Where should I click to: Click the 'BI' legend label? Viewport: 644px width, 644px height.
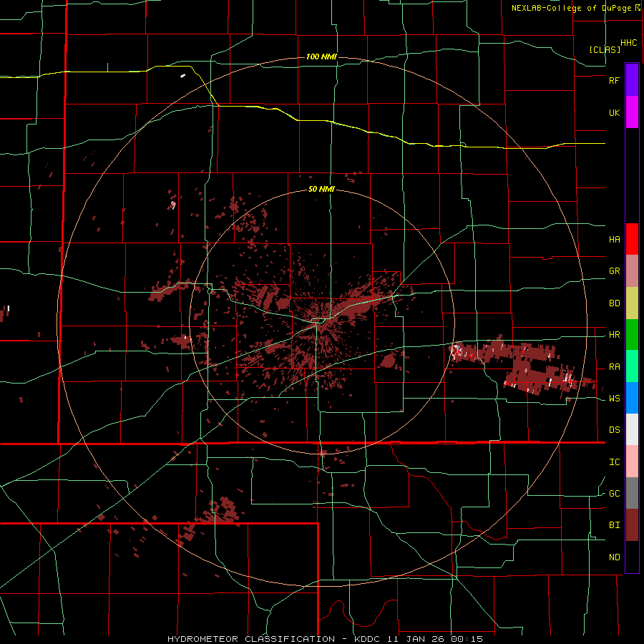tap(615, 525)
